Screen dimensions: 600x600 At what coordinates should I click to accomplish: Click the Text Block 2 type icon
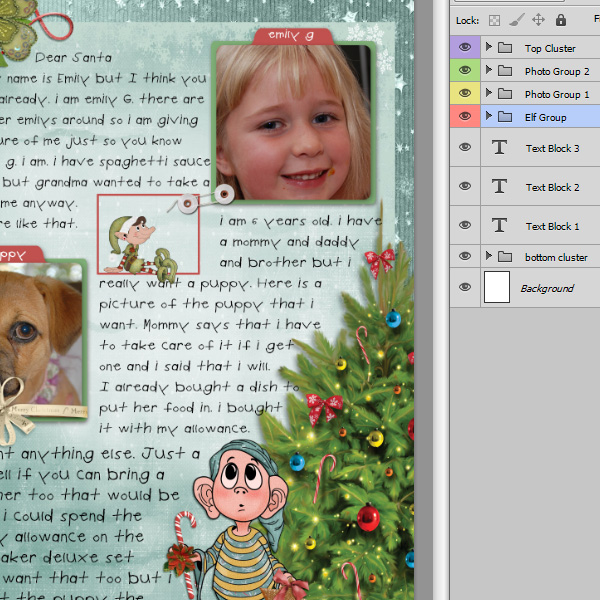coord(499,186)
